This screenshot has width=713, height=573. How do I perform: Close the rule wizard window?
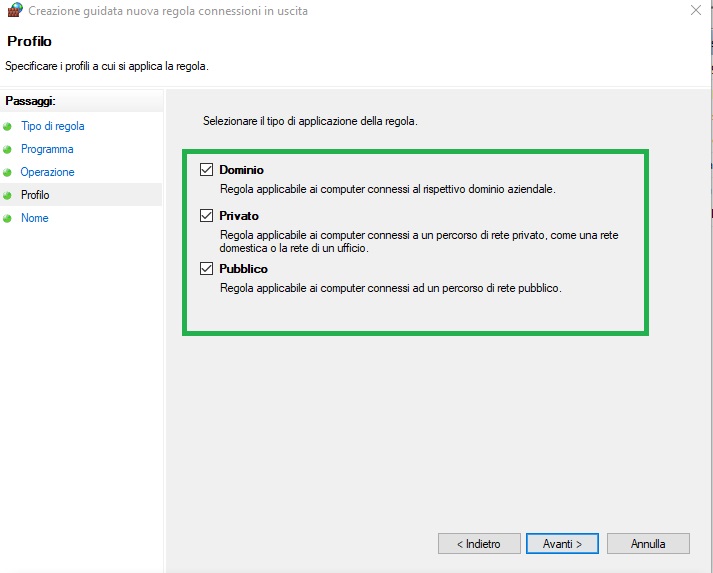click(x=696, y=10)
